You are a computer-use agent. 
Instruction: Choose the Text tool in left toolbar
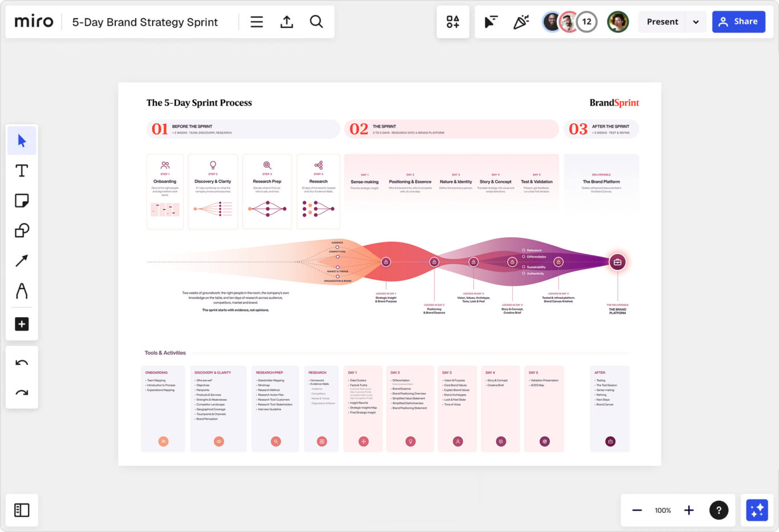(x=22, y=170)
